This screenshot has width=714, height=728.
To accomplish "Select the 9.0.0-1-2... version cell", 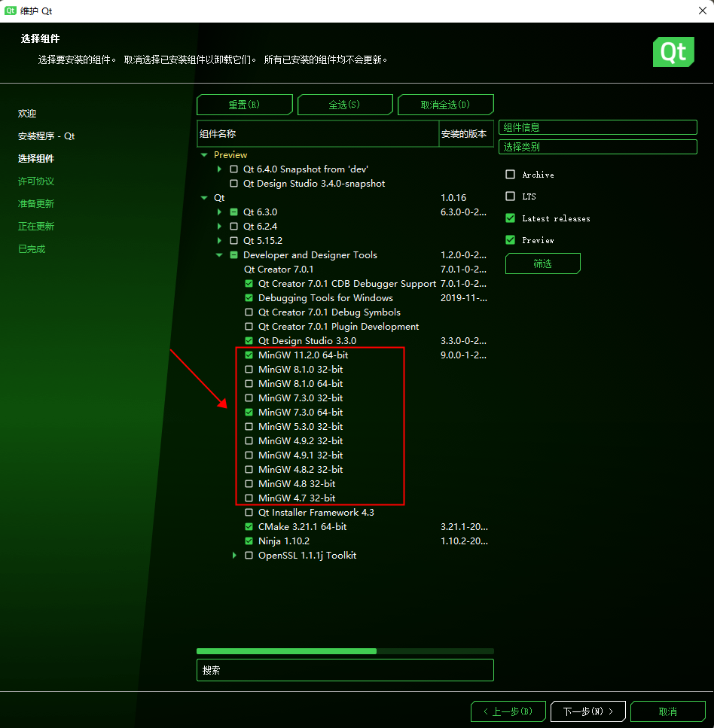I will click(464, 355).
